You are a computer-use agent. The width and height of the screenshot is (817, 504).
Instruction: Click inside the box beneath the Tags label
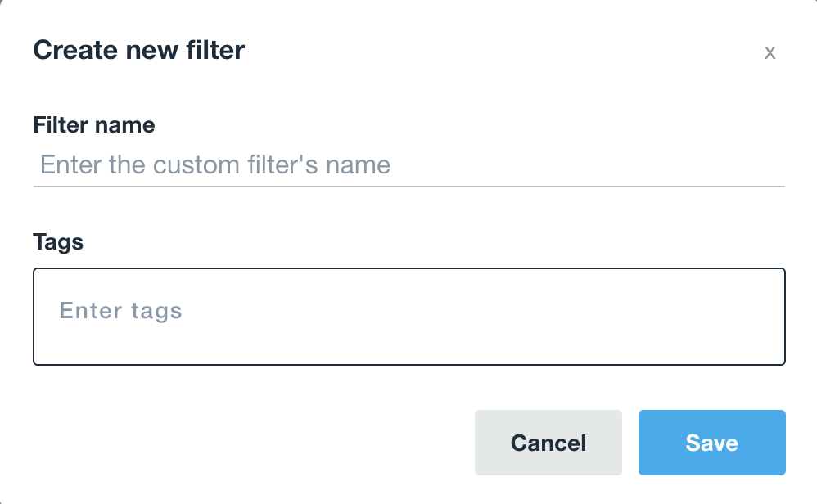pyautogui.click(x=408, y=316)
